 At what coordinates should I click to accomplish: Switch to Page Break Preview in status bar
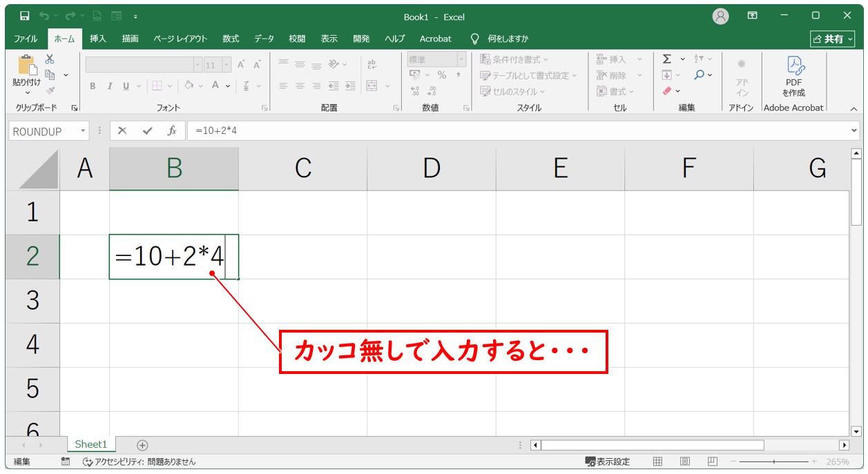712,462
